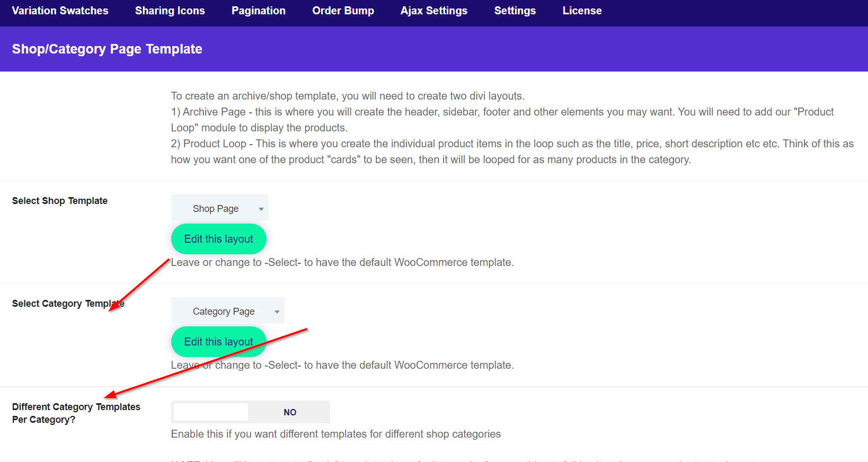Open the Order Bump tab

pos(343,11)
